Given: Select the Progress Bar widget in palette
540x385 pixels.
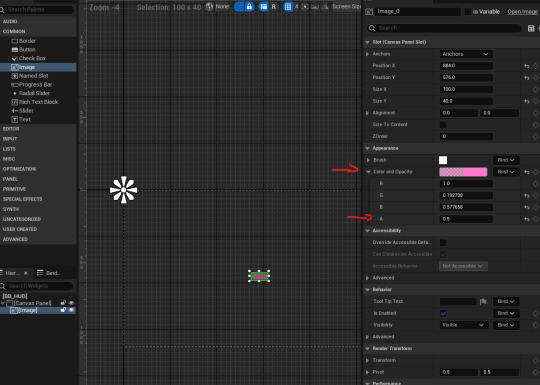Looking at the screenshot, I should coord(32,85).
